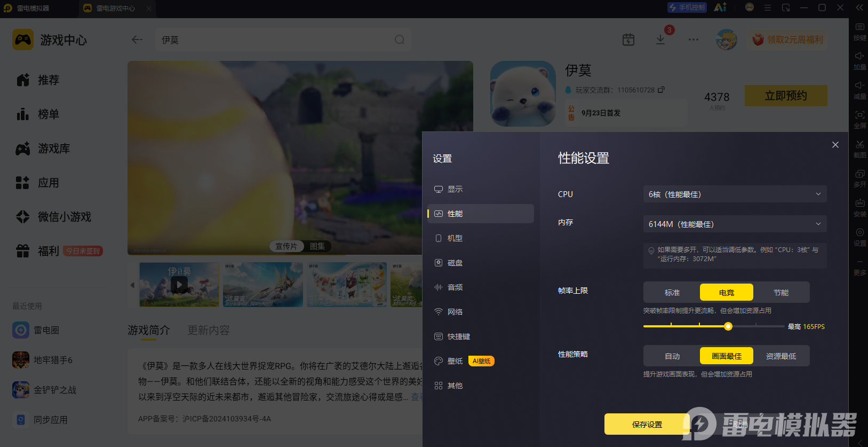The height and width of the screenshot is (447, 868).
Task: Click the 保存设置 button
Action: (x=647, y=425)
